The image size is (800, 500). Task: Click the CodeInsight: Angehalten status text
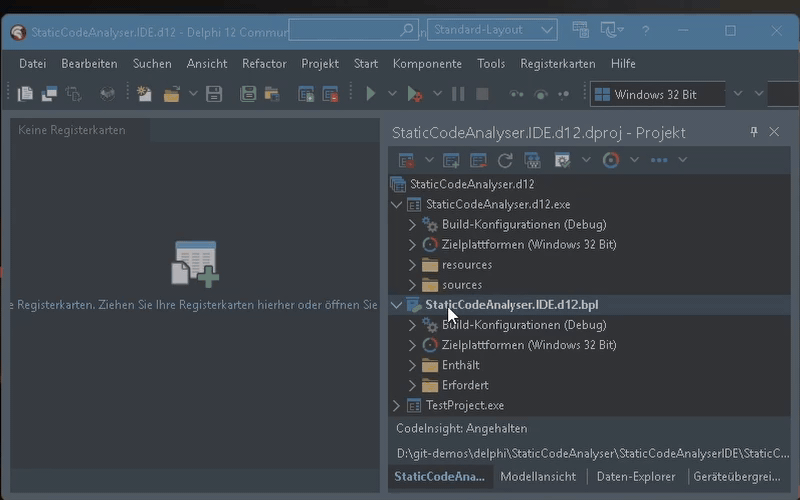pos(462,429)
